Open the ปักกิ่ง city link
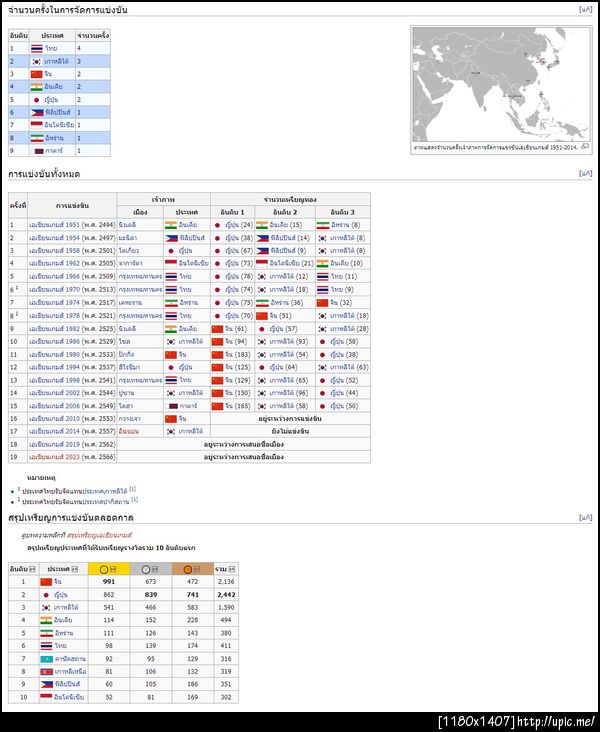The height and width of the screenshot is (732, 600). pyautogui.click(x=126, y=355)
